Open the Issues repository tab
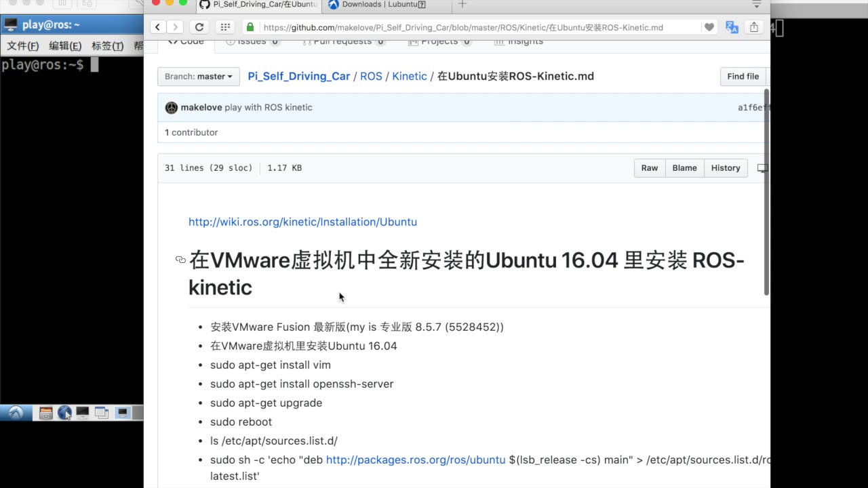The width and height of the screenshot is (868, 488). pyautogui.click(x=252, y=42)
